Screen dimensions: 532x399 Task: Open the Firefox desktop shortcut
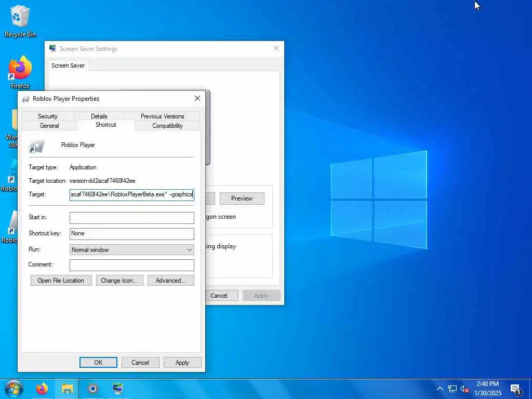pos(20,72)
